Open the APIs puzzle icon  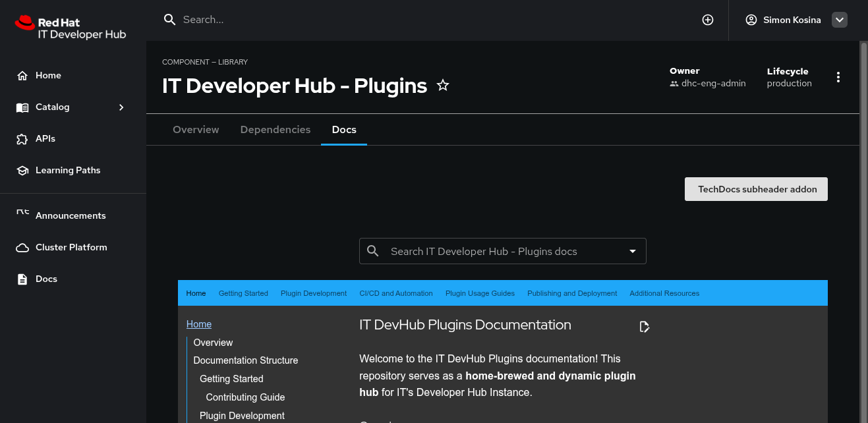point(22,139)
